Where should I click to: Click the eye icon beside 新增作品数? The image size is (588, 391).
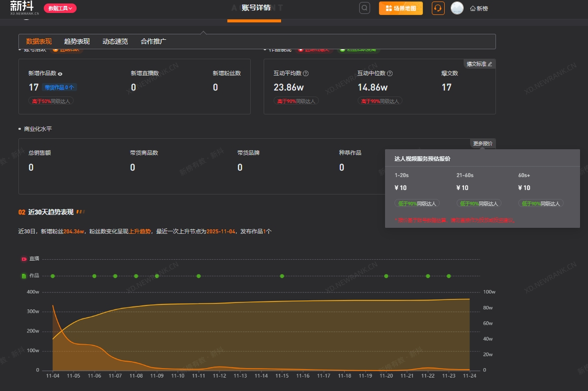tap(60, 74)
